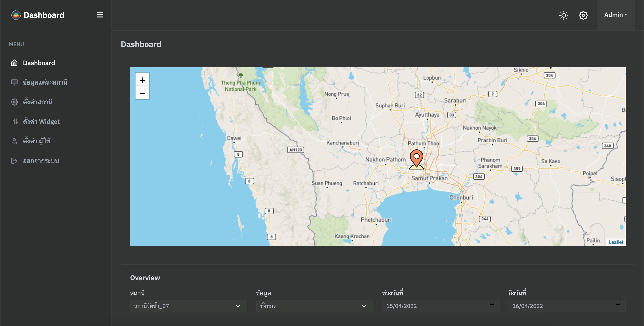Viewport: 644px width, 326px height.
Task: Click the end date field 16/04/2022
Action: pos(567,306)
